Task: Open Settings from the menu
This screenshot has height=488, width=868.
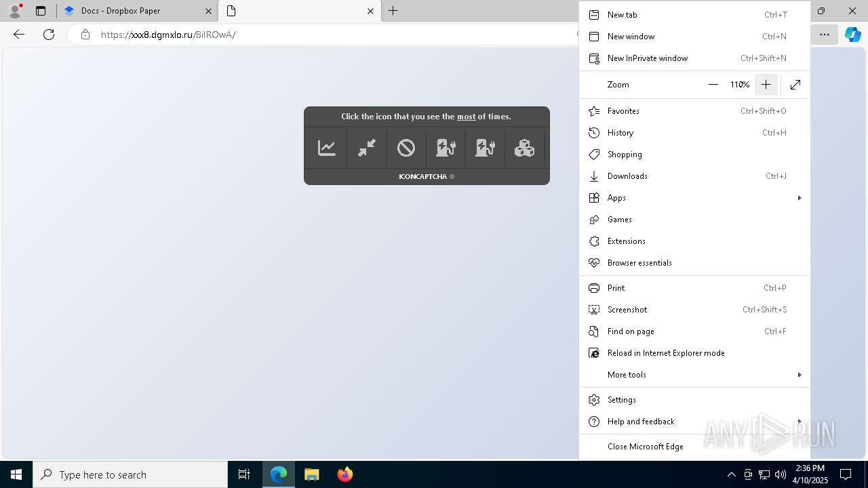Action: click(695, 400)
